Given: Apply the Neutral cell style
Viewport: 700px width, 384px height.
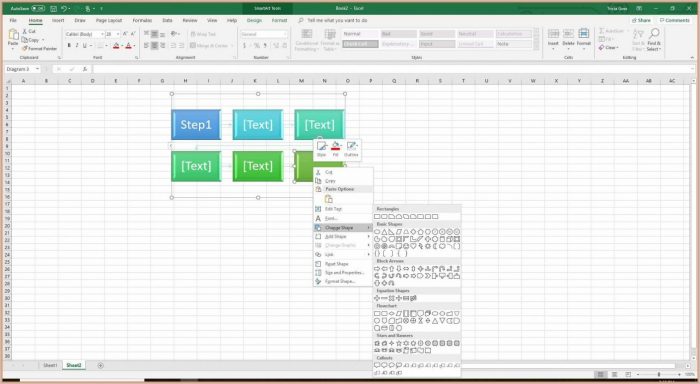Looking at the screenshot, I should point(475,34).
